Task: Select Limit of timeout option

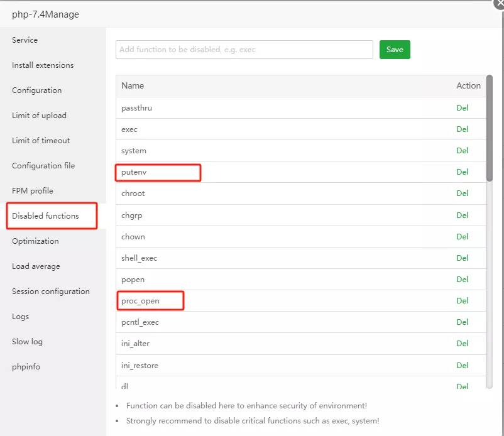Action: (x=41, y=141)
